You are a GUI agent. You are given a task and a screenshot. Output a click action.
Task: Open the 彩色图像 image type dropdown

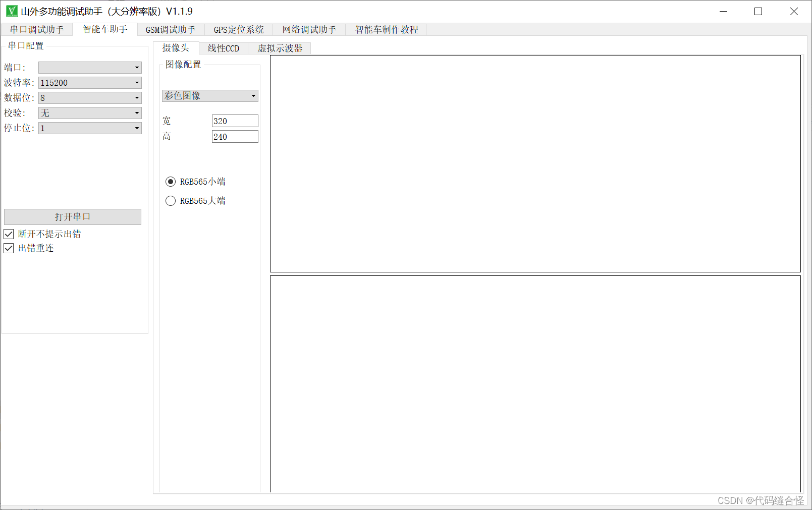tap(210, 96)
